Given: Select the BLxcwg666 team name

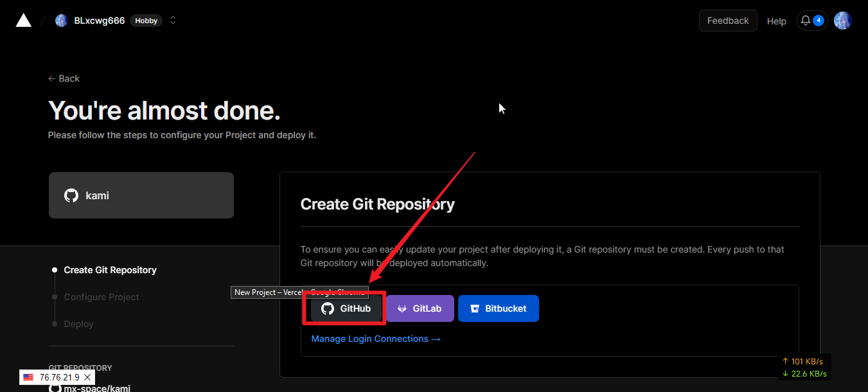Looking at the screenshot, I should coord(100,21).
